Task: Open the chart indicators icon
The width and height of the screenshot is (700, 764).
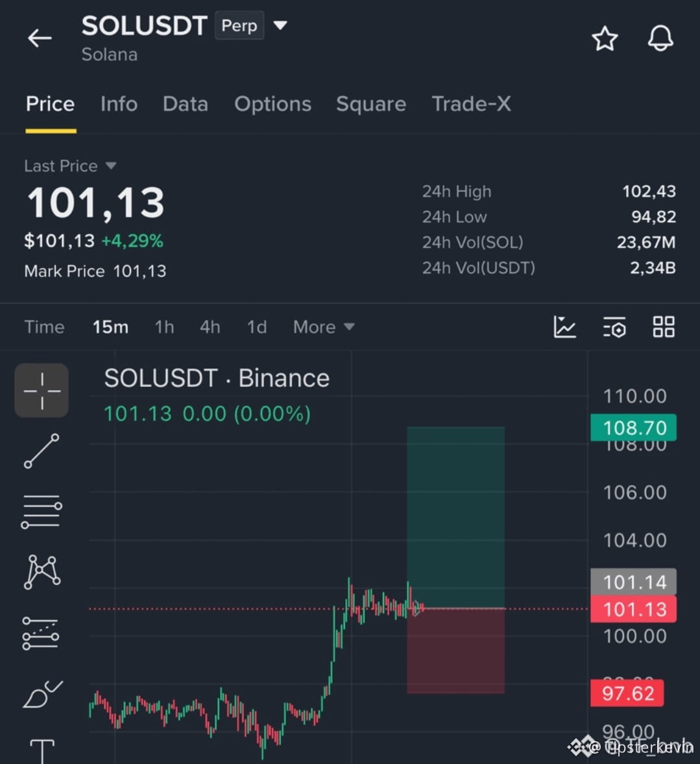Action: [565, 327]
